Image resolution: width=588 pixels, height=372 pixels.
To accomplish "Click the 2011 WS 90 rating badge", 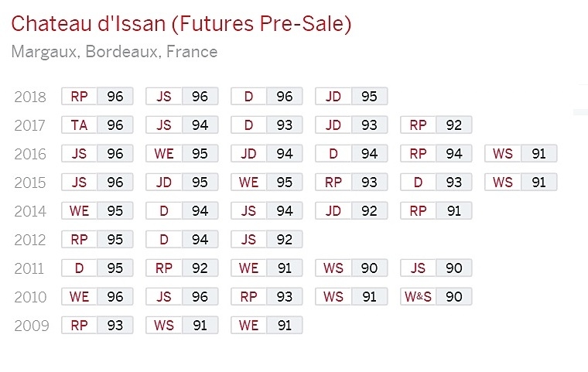I will click(x=351, y=268).
